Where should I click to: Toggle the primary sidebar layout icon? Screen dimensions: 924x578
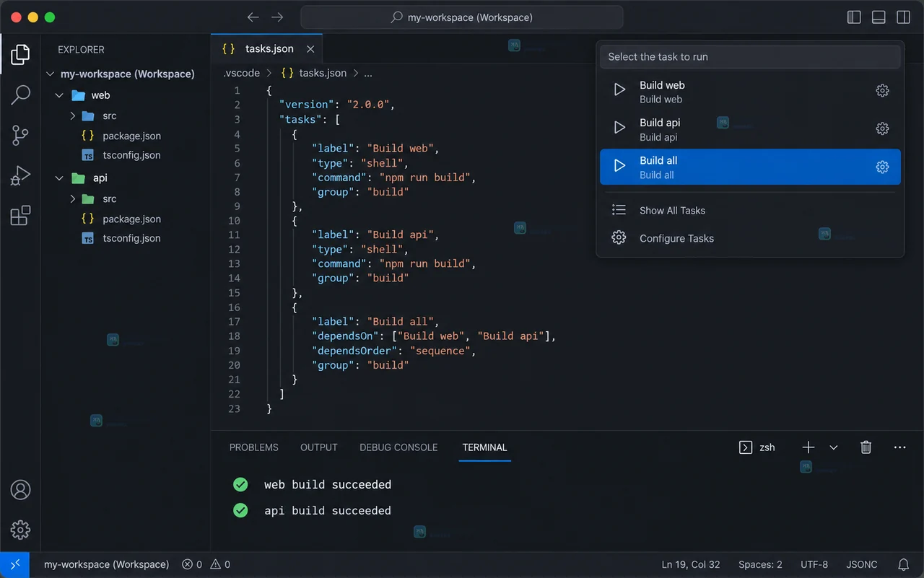coord(854,17)
